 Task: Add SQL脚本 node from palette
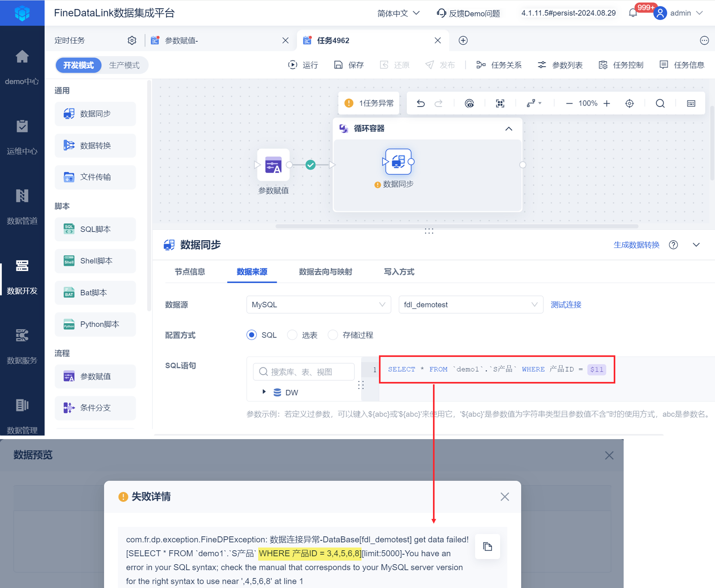[x=95, y=229]
